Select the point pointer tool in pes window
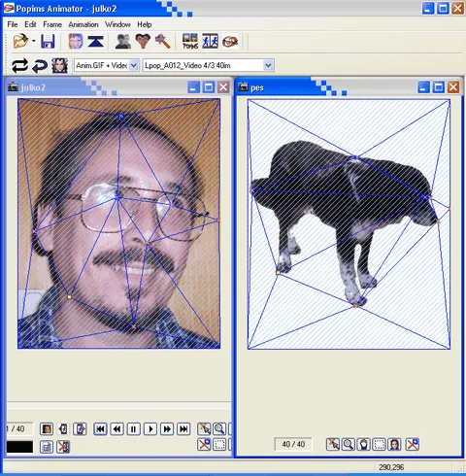 coord(333,445)
